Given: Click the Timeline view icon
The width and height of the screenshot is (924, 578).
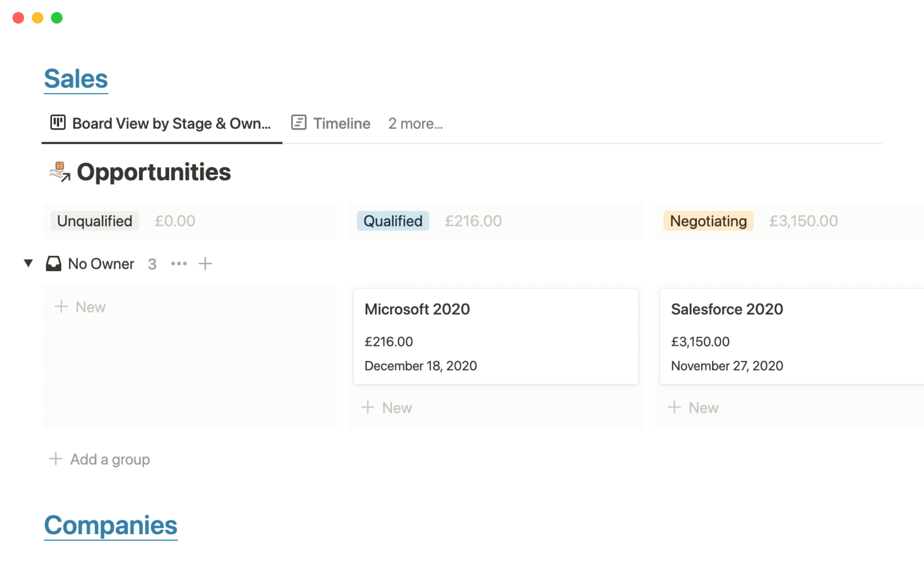Looking at the screenshot, I should coord(298,123).
